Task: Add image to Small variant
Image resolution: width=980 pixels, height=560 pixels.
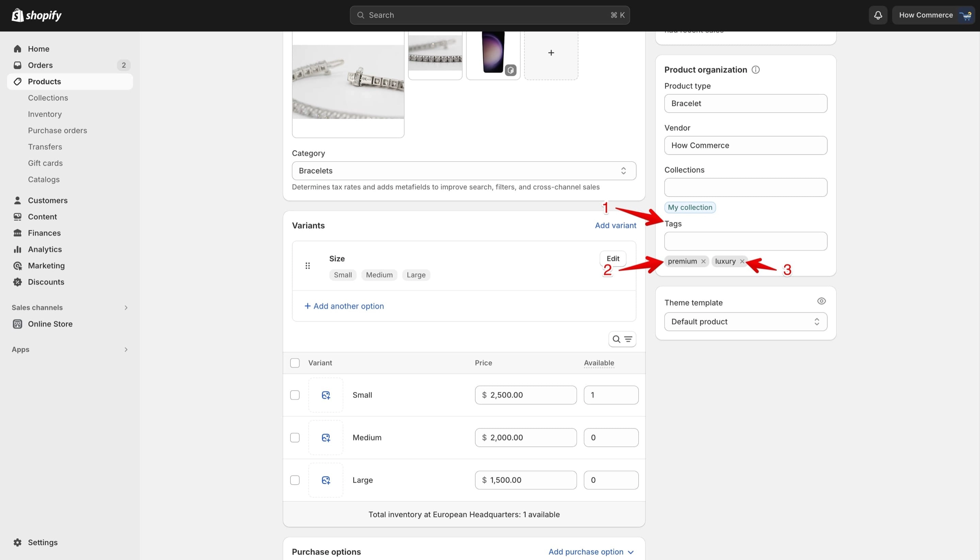Action: (x=326, y=395)
